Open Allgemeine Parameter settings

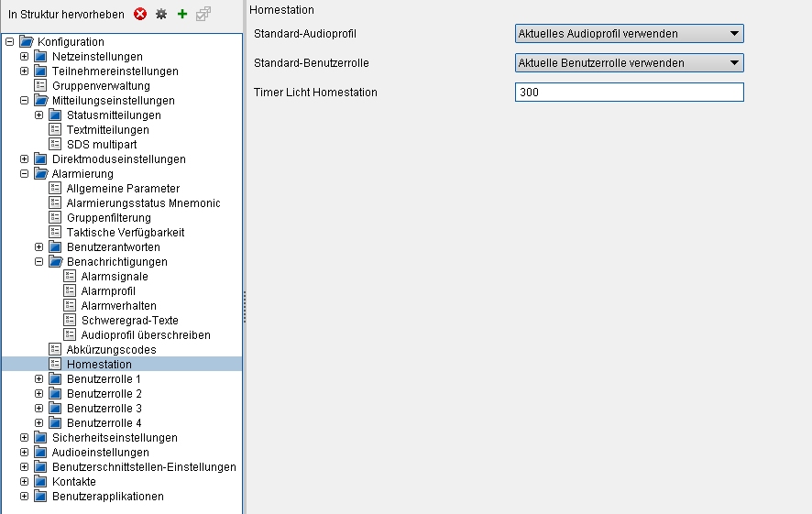123,189
